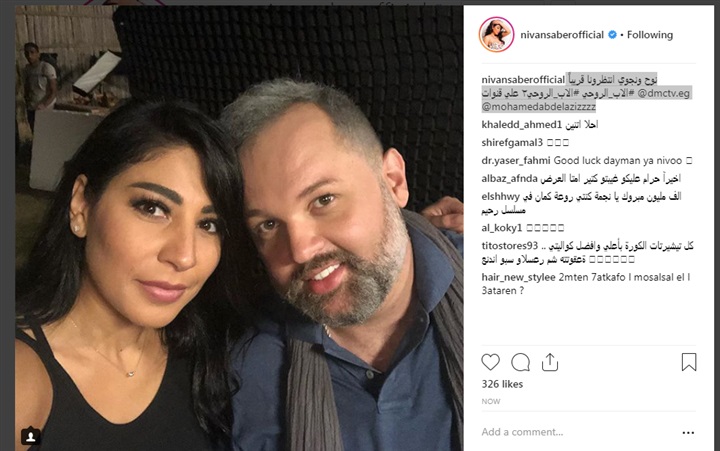
Task: Open the @dmctv.eg mention
Action: pos(664,93)
